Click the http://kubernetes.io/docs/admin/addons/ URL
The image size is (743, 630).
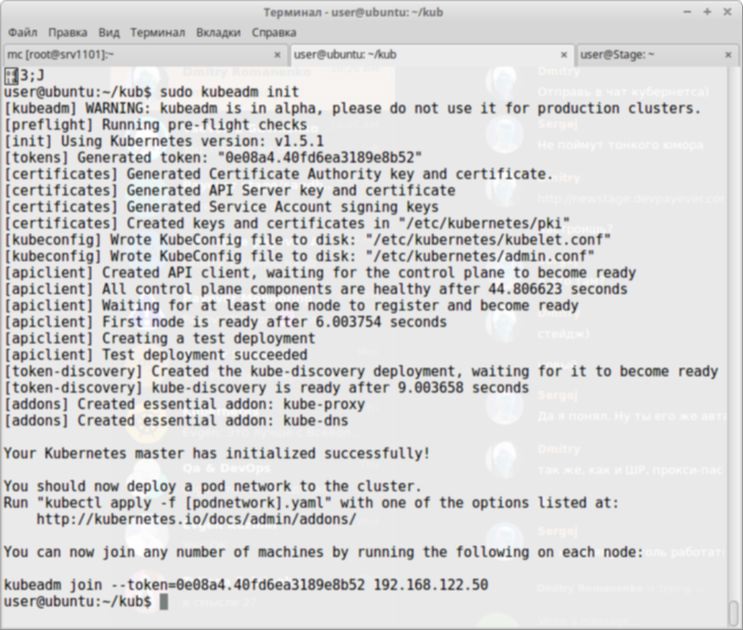[x=196, y=519]
